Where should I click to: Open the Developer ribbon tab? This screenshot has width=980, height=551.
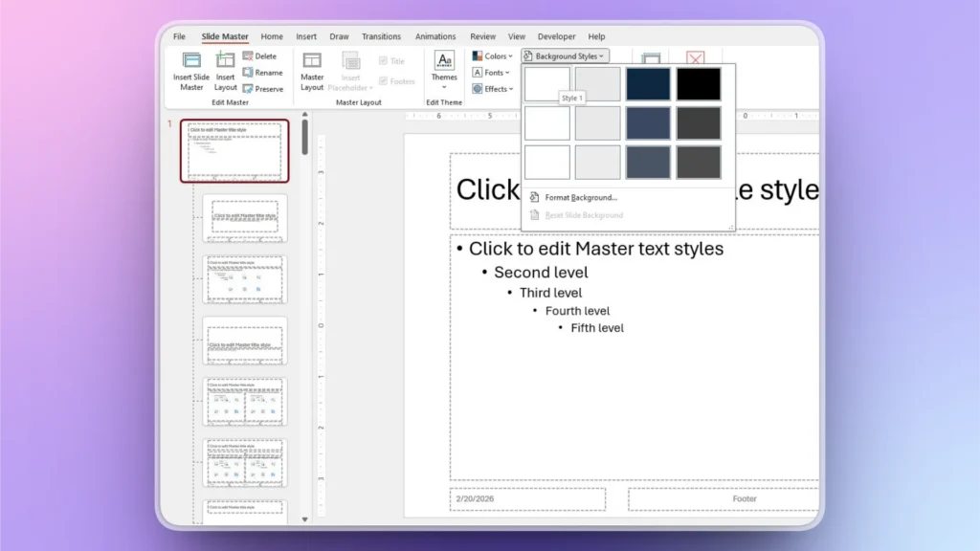point(556,36)
